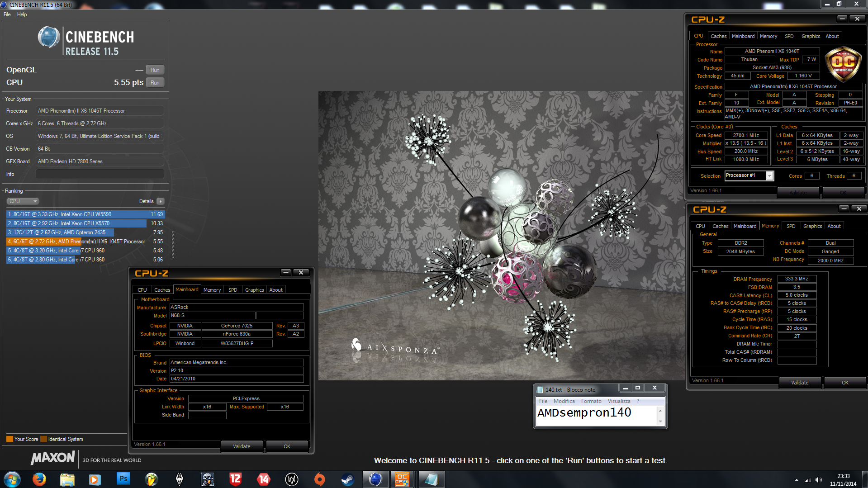Open About tab in top CPU-Z window
The height and width of the screenshot is (488, 868).
pos(832,36)
